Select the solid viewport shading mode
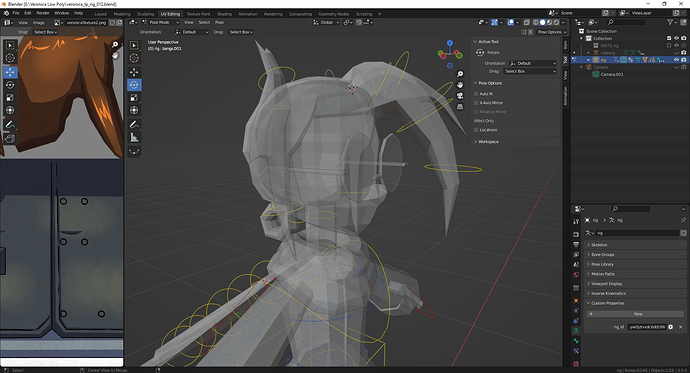Viewport: 690px width, 373px height. coord(543,22)
